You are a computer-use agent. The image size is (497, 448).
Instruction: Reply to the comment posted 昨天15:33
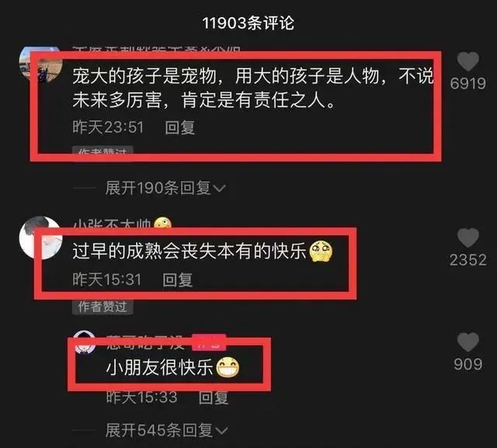(x=214, y=398)
